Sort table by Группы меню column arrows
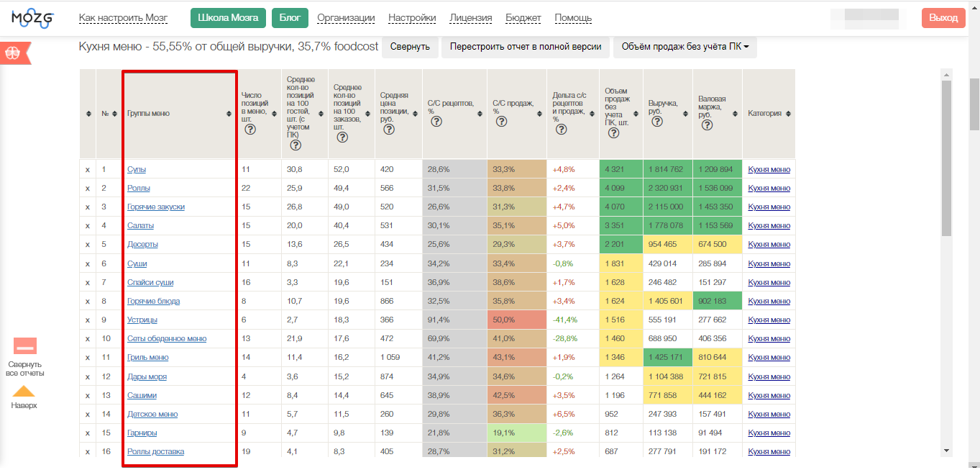Image resolution: width=980 pixels, height=470 pixels. coord(229,114)
